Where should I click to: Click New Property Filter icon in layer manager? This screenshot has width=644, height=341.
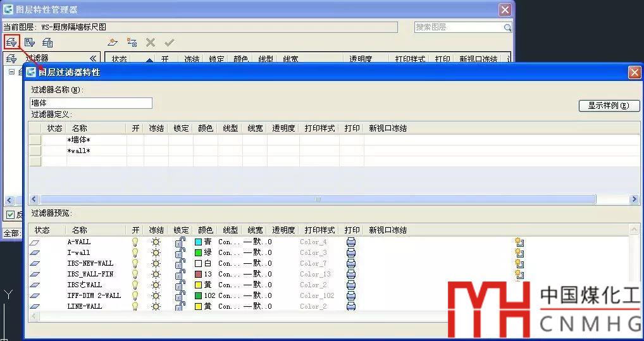11,42
